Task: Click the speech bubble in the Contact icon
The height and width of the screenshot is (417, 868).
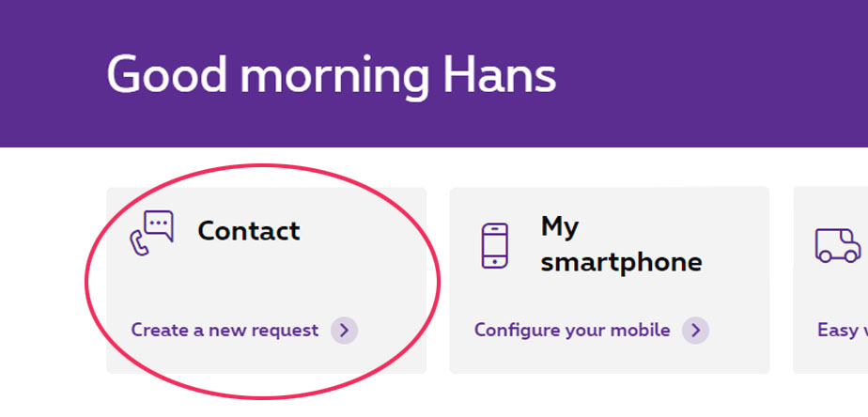Action: coord(160,225)
